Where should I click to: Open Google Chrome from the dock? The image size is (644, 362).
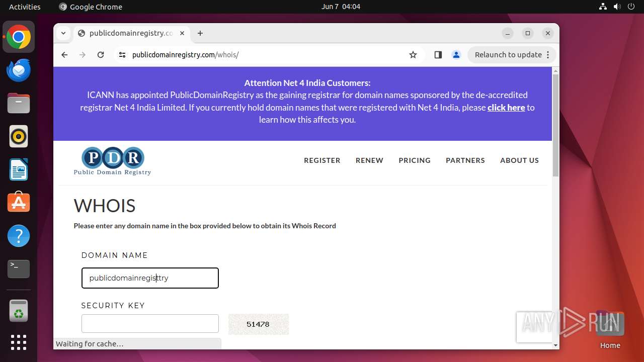click(x=19, y=37)
